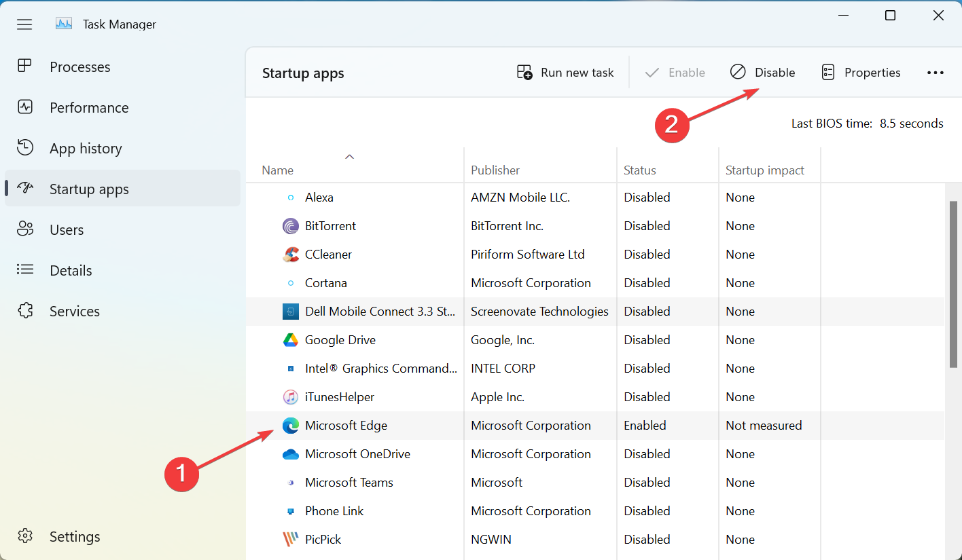Select Dell Mobile Connect 3.3 entry

380,312
